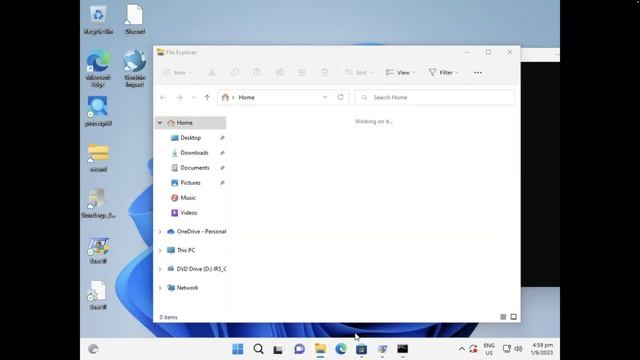Screen dimensions: 640x360
Task: Open Videos in the navigation pane
Action: [189, 213]
